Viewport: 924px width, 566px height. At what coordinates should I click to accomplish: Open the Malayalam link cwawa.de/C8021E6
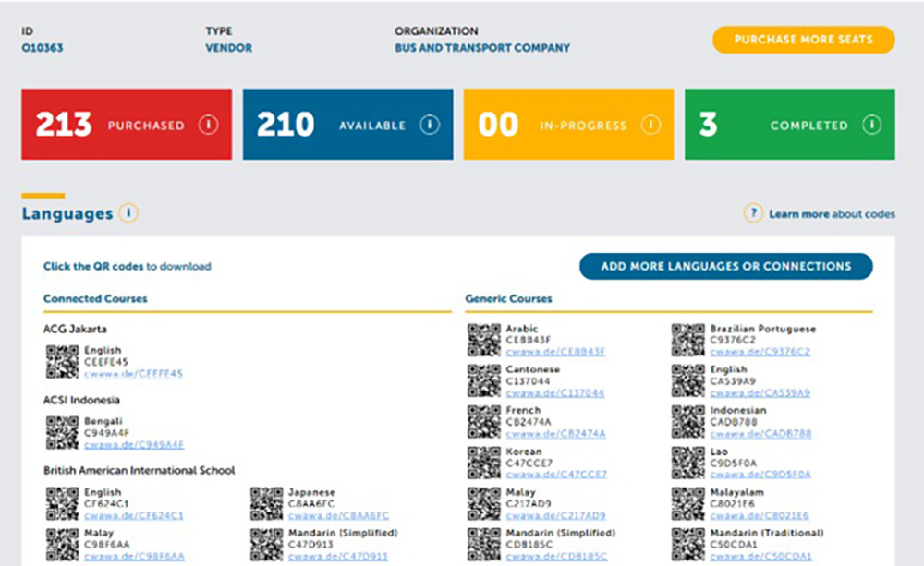pos(760,515)
